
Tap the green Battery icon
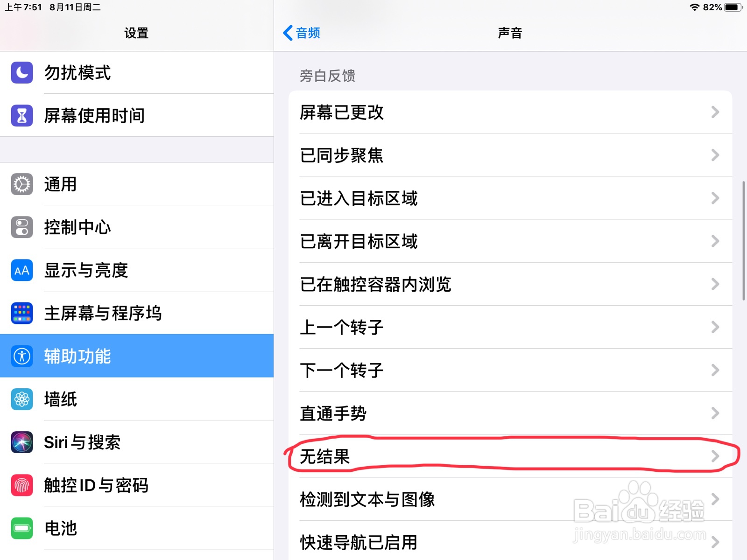22,528
